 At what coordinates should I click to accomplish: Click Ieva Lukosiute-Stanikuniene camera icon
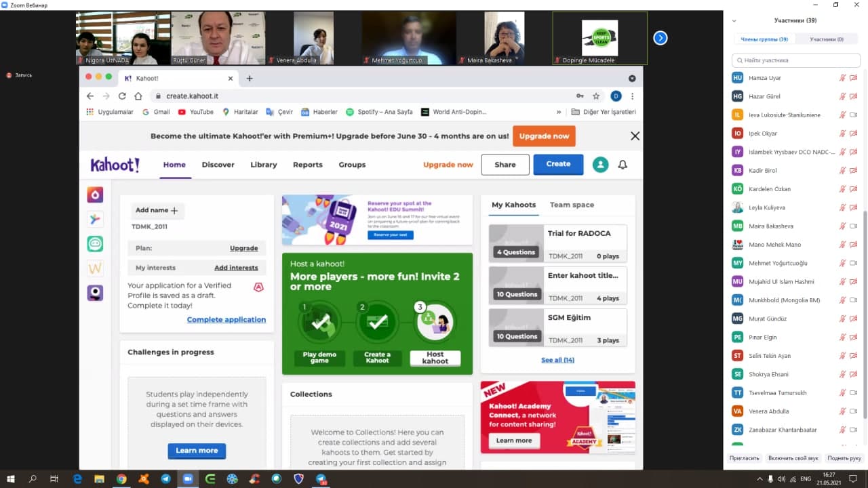[854, 115]
